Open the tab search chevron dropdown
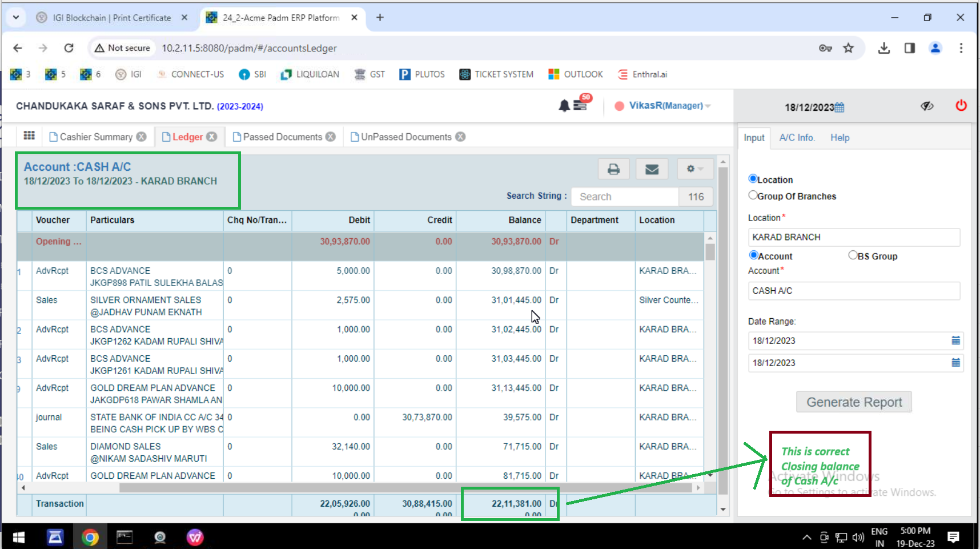Screen dimensions: 980x549 pos(16,17)
